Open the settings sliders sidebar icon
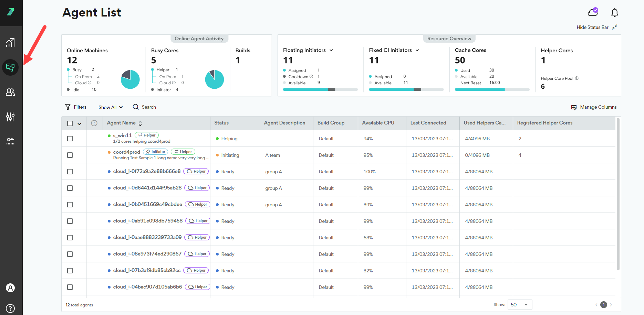644x315 pixels. point(10,117)
